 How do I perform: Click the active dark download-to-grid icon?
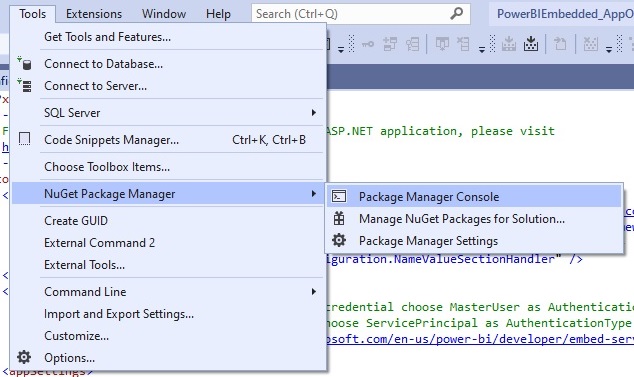coord(531,44)
